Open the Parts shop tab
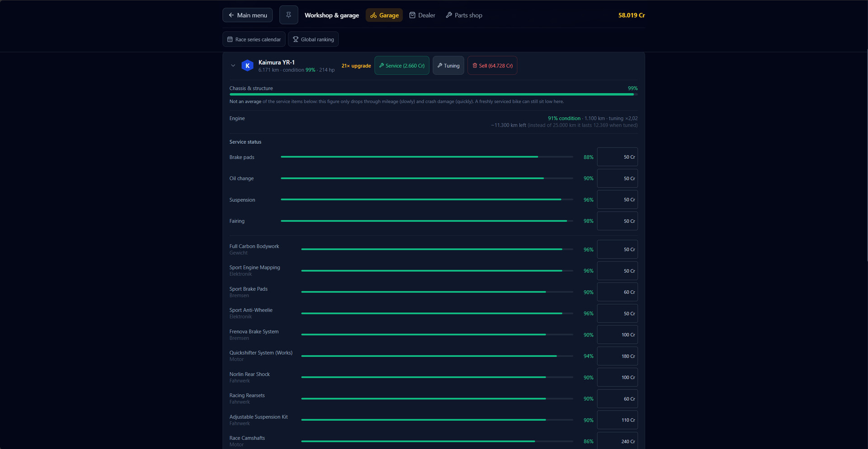The height and width of the screenshot is (449, 868). (464, 15)
